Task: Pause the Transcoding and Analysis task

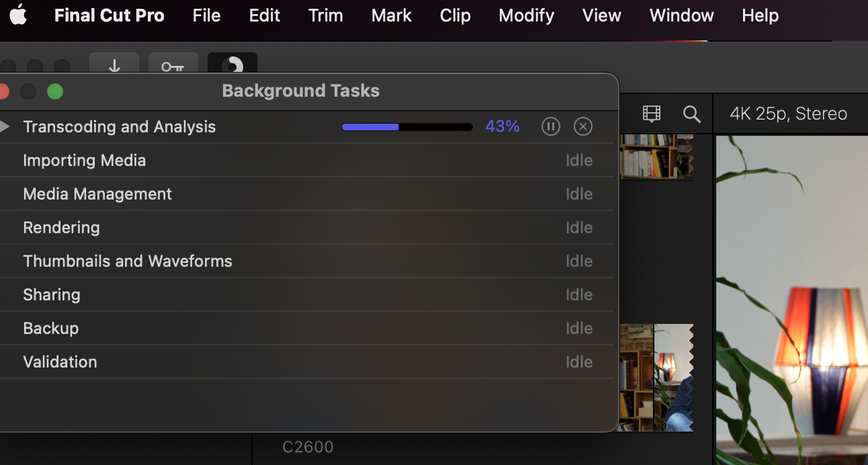Action: click(550, 126)
